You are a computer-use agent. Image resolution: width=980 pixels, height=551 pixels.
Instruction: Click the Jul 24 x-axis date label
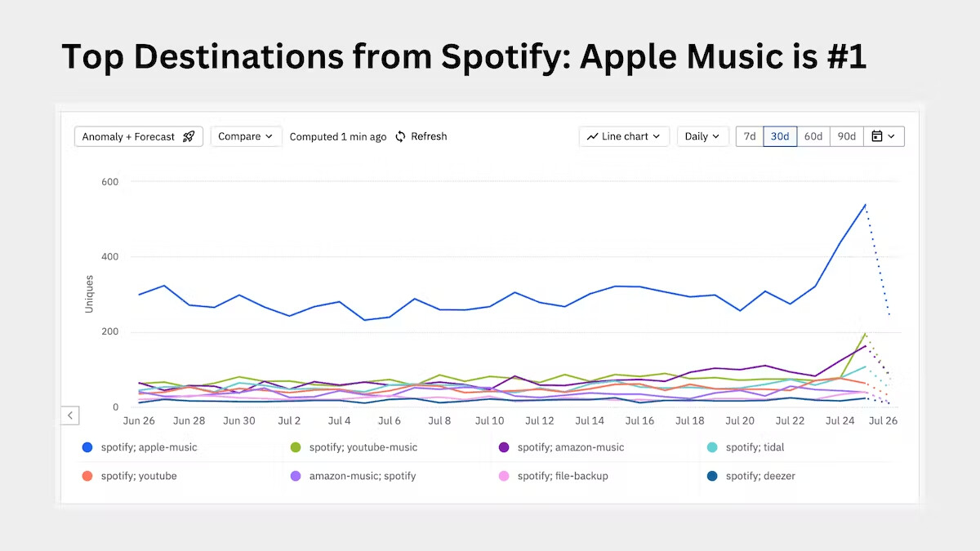[840, 420]
